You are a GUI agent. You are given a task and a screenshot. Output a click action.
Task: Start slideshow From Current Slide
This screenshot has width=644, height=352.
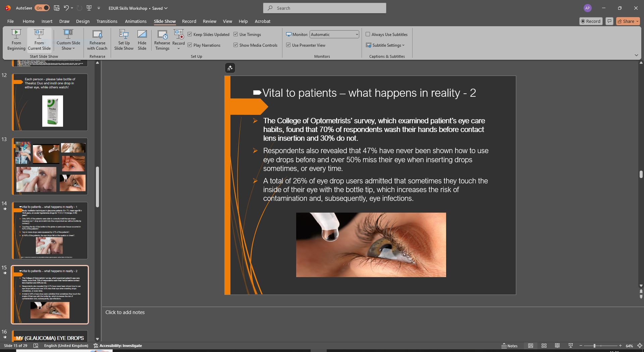point(39,40)
